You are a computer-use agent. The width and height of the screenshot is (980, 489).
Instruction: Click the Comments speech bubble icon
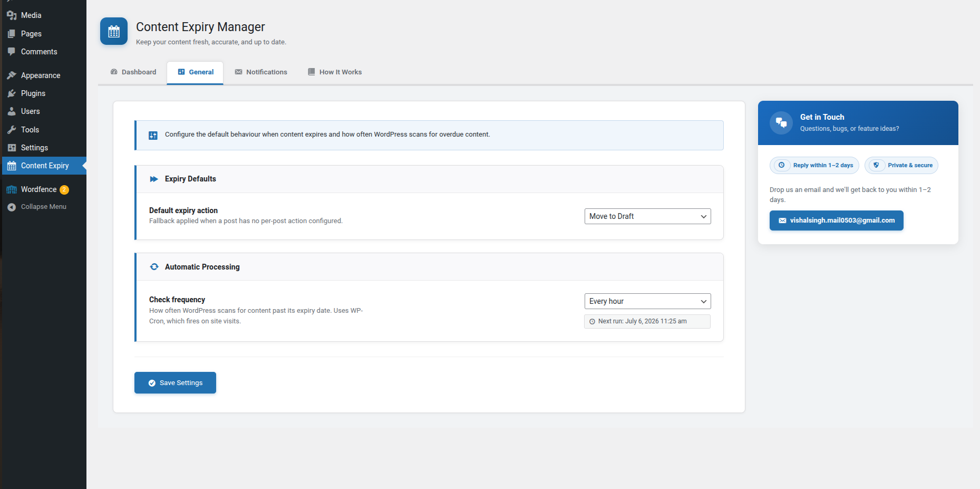[x=12, y=52]
